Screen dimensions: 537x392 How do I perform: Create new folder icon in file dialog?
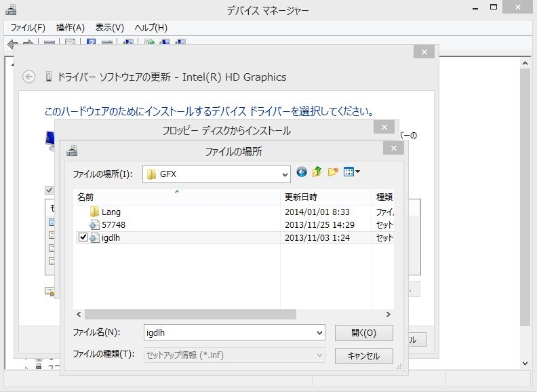333,172
